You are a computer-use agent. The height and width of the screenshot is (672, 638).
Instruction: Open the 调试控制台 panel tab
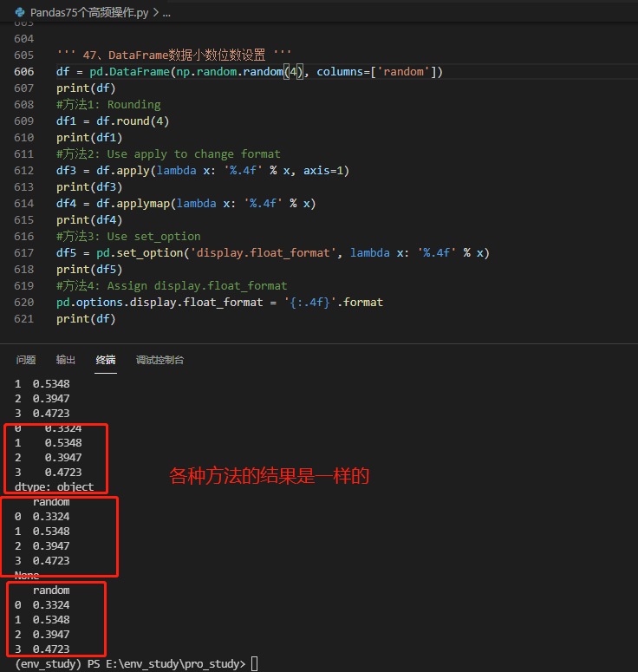(x=159, y=360)
